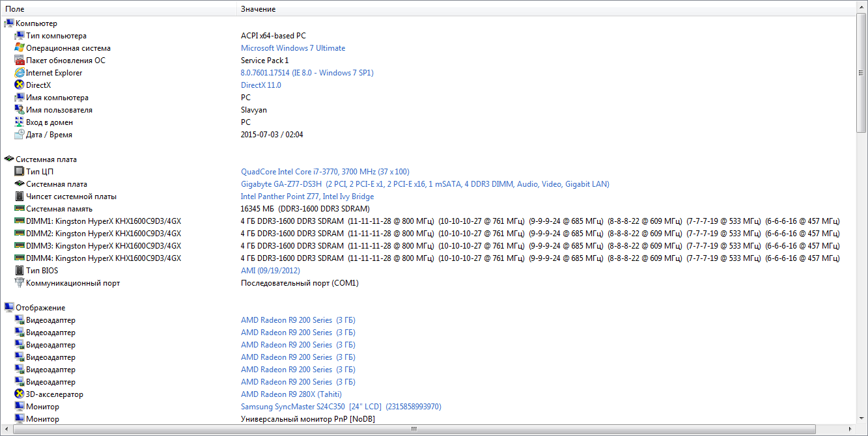Click the memory module icon for DIMM3

coord(20,246)
